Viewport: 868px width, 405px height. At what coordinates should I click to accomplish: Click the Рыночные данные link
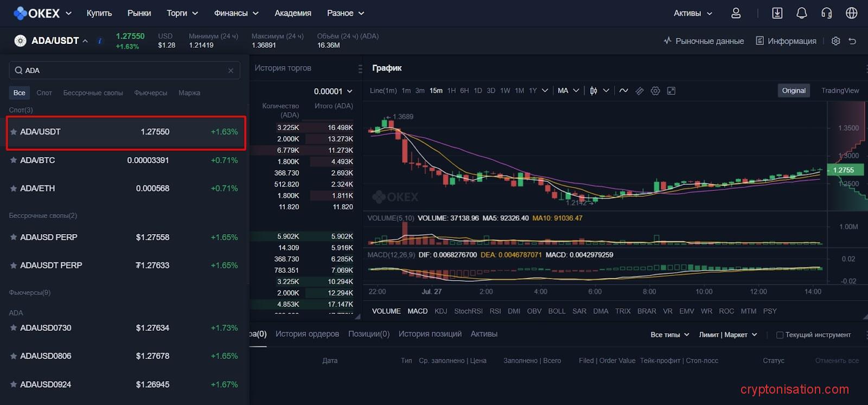coord(704,41)
